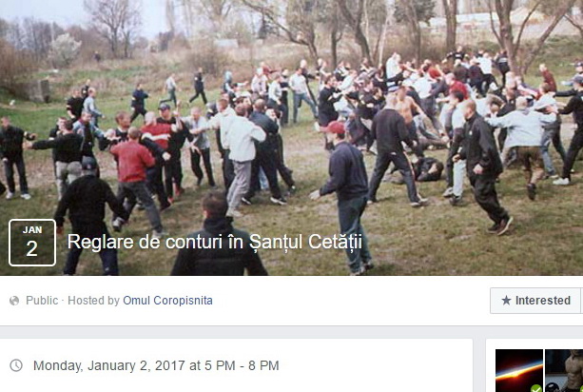The image size is (583, 392).
Task: Click the 'Hosted by' label text
Action: click(94, 301)
